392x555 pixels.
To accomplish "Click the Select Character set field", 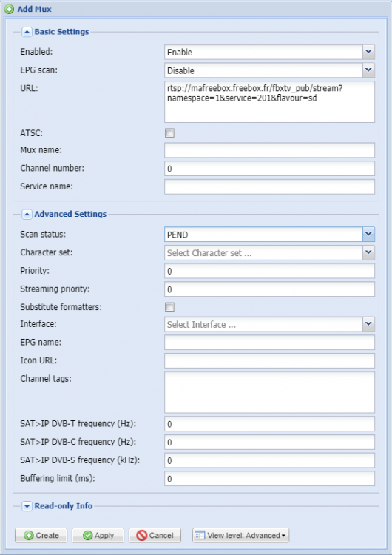I will (263, 253).
